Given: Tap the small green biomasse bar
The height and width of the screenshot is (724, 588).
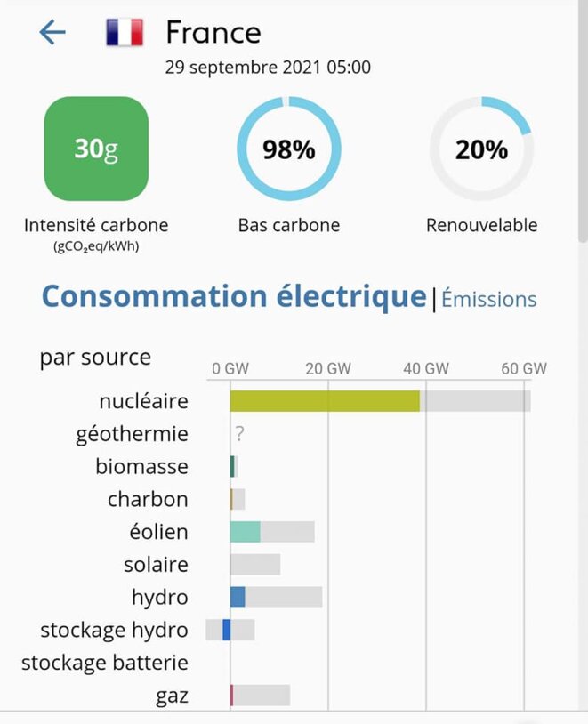Looking at the screenshot, I should tap(232, 466).
